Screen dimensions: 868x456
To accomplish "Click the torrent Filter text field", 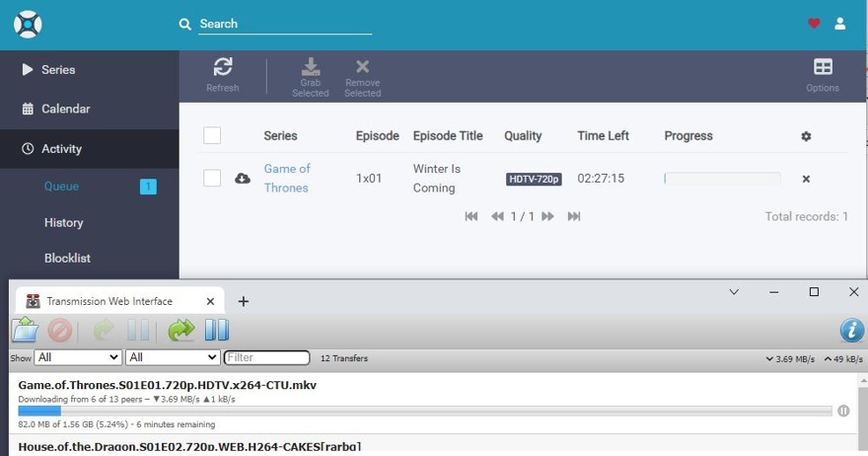I will (x=267, y=357).
